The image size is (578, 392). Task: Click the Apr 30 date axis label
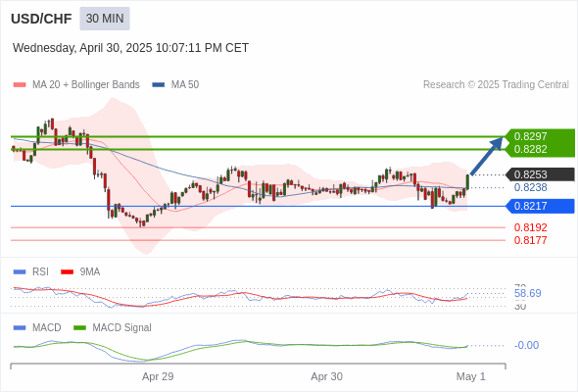[x=326, y=376]
